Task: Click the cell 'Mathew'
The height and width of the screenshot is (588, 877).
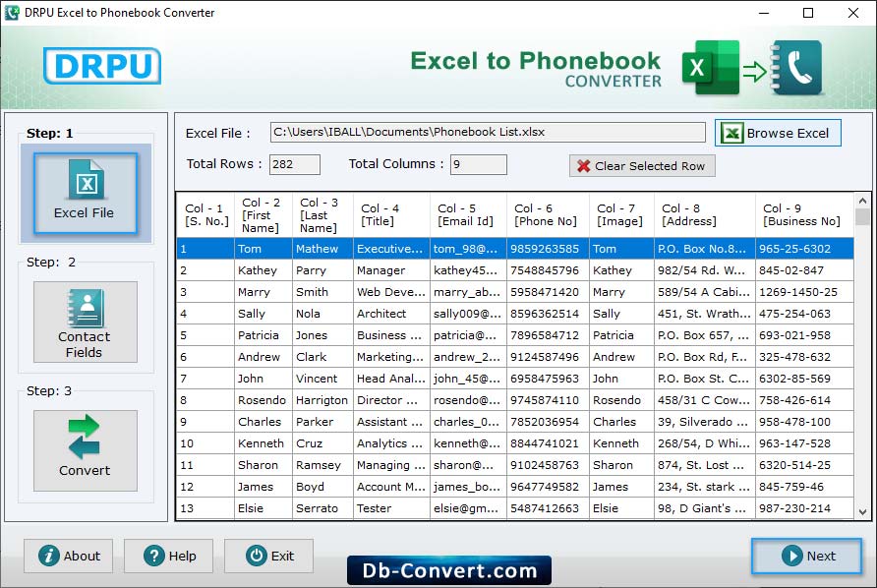Action: (322, 249)
